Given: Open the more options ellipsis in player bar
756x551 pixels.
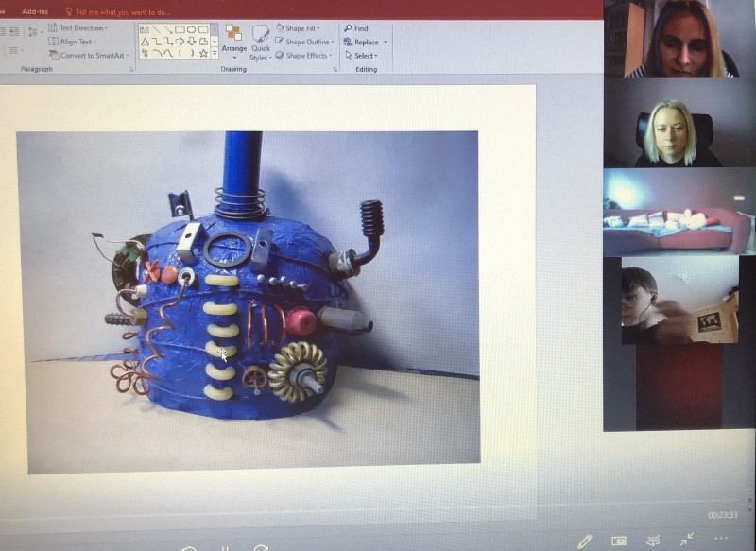Looking at the screenshot, I should [x=721, y=539].
